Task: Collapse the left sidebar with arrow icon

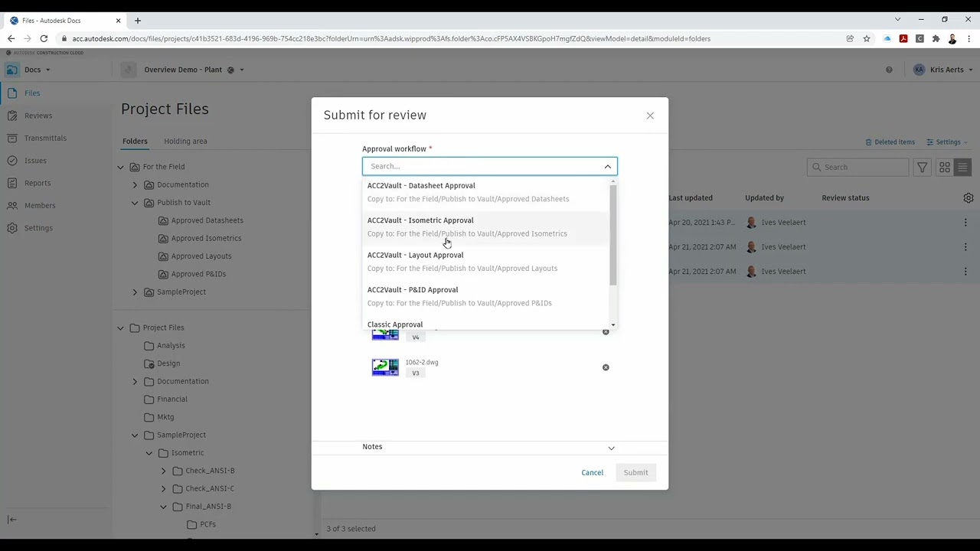Action: point(12,520)
